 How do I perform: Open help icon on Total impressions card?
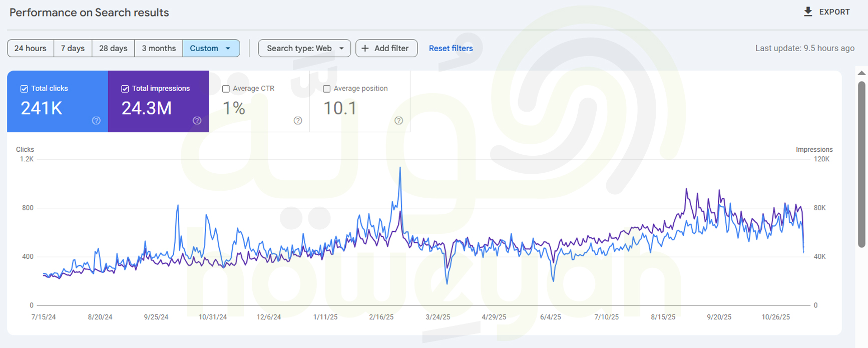pos(197,121)
